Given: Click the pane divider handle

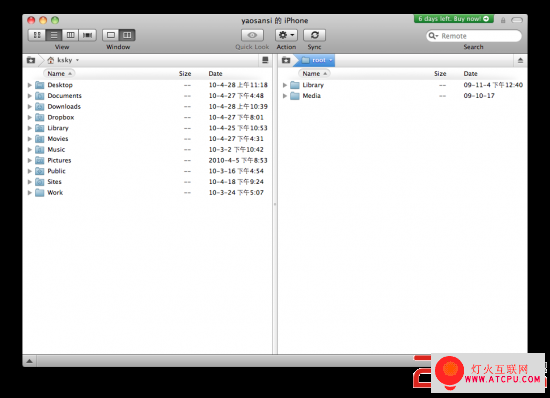Looking at the screenshot, I should pyautogui.click(x=275, y=204).
